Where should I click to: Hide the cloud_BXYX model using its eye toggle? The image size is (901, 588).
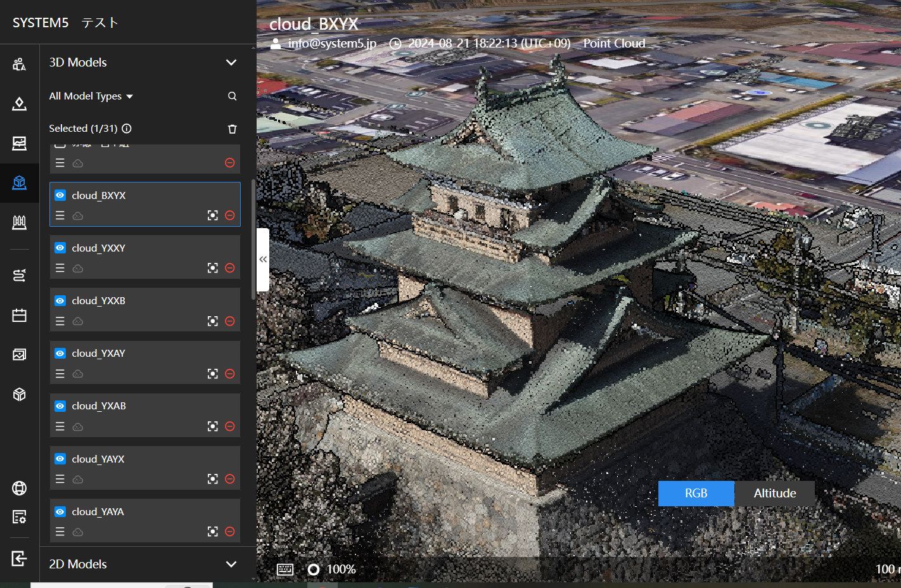point(60,195)
